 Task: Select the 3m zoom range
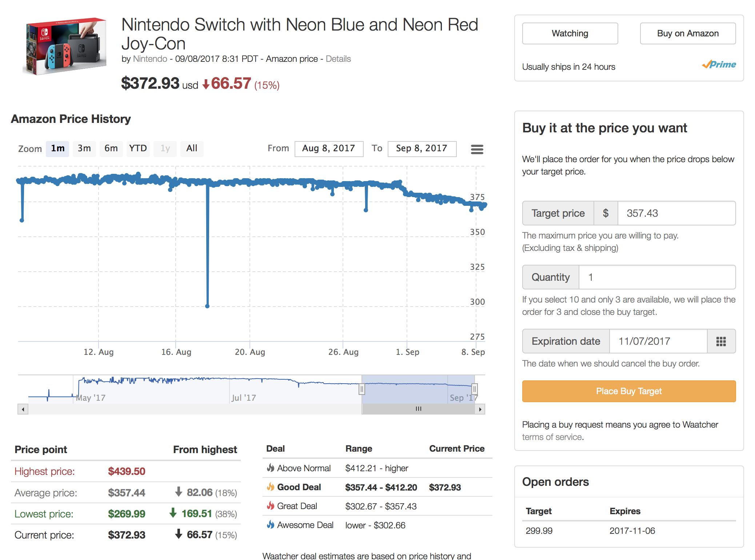(x=84, y=148)
